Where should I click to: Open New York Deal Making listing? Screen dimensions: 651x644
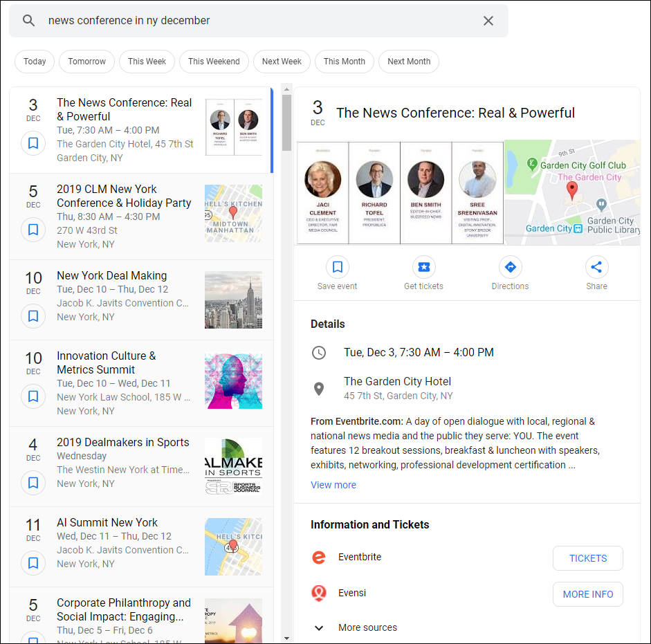141,300
